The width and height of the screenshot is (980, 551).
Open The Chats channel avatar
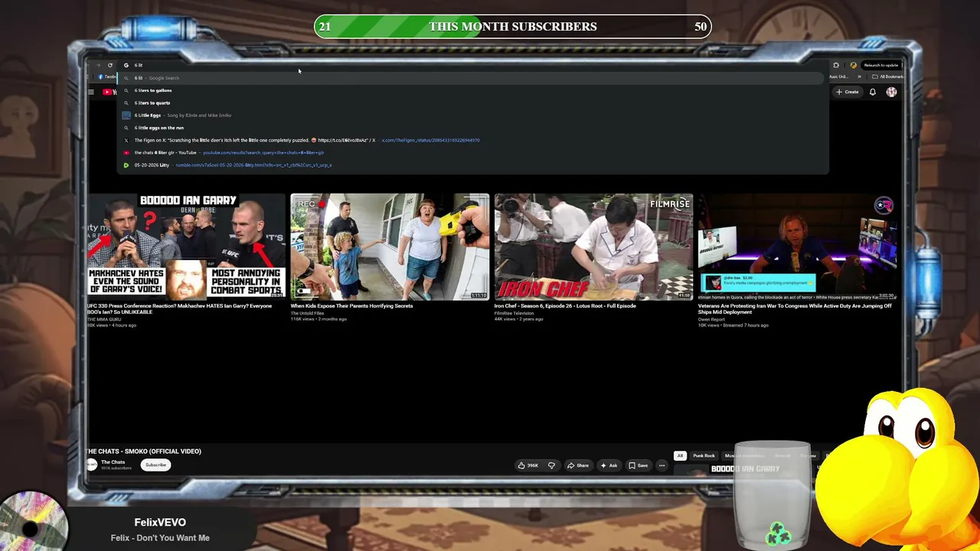pos(92,465)
